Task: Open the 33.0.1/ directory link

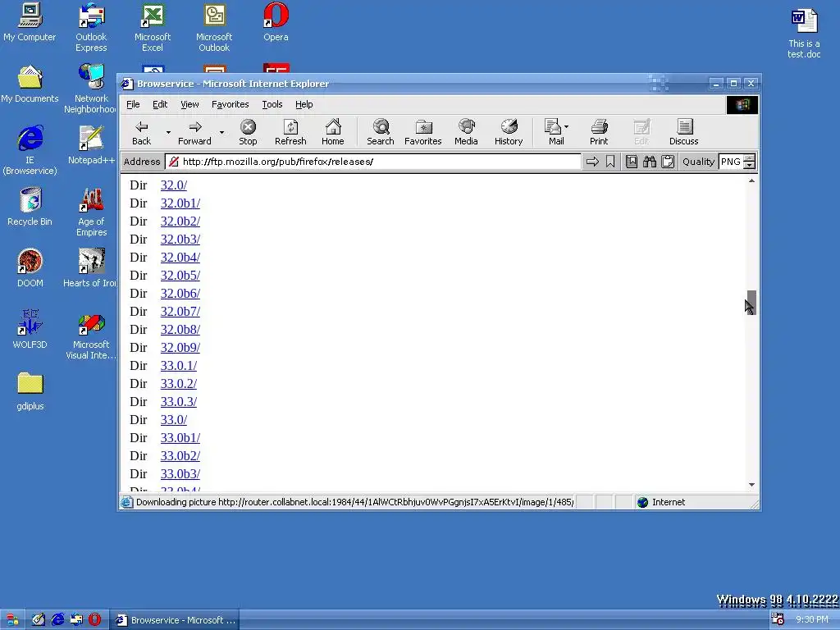Action: click(x=178, y=366)
